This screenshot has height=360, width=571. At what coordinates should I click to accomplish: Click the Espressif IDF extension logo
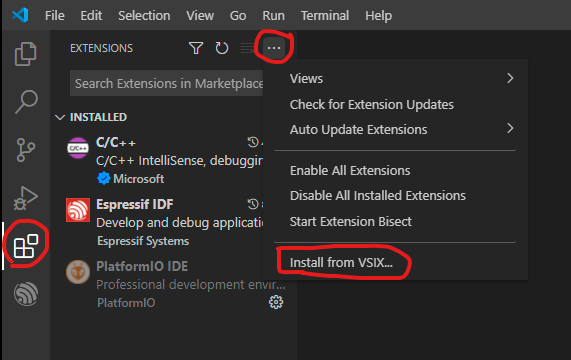(78, 210)
